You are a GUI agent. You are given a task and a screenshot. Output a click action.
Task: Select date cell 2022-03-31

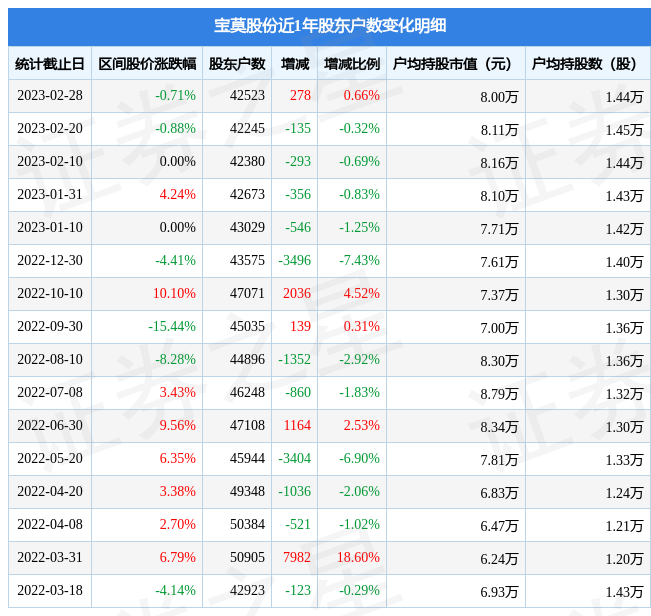coord(50,557)
